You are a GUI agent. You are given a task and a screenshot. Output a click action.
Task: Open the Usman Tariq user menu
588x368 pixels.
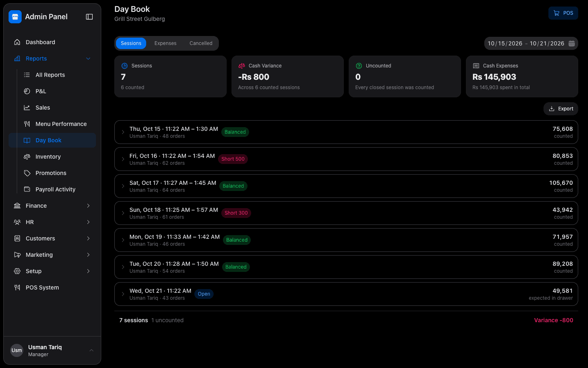coord(52,350)
